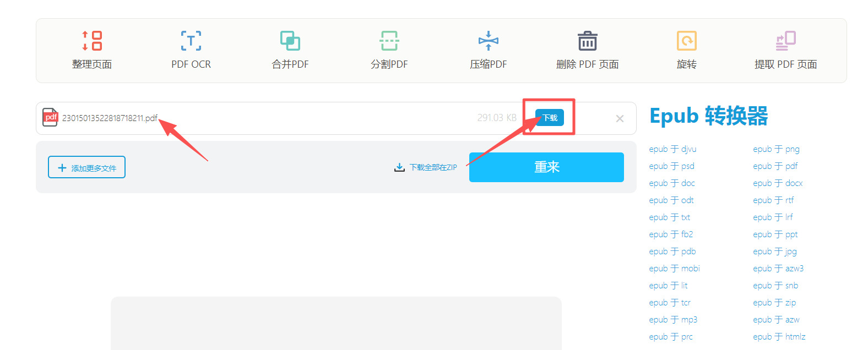Click 添加更多文件 add more files button
The height and width of the screenshot is (350, 868).
86,167
